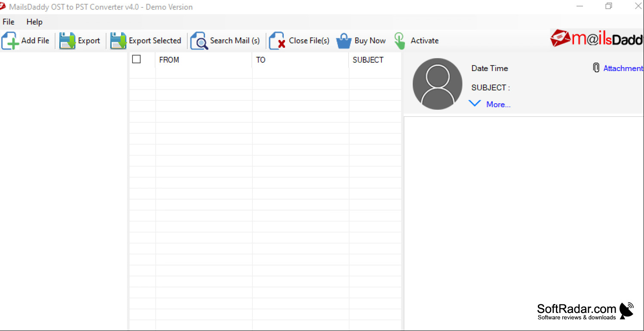The height and width of the screenshot is (331, 644).
Task: Toggle the select-all checkbox in mail list
Action: pos(136,59)
